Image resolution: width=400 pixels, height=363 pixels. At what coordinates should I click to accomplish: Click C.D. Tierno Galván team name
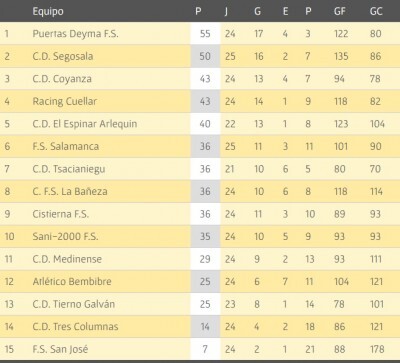(x=74, y=304)
